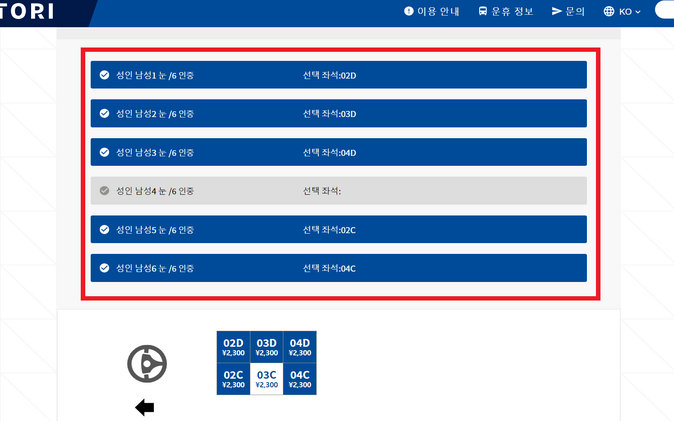Image resolution: width=674 pixels, height=421 pixels.
Task: Click check icon on 성인 남성3 row
Action: 104,152
